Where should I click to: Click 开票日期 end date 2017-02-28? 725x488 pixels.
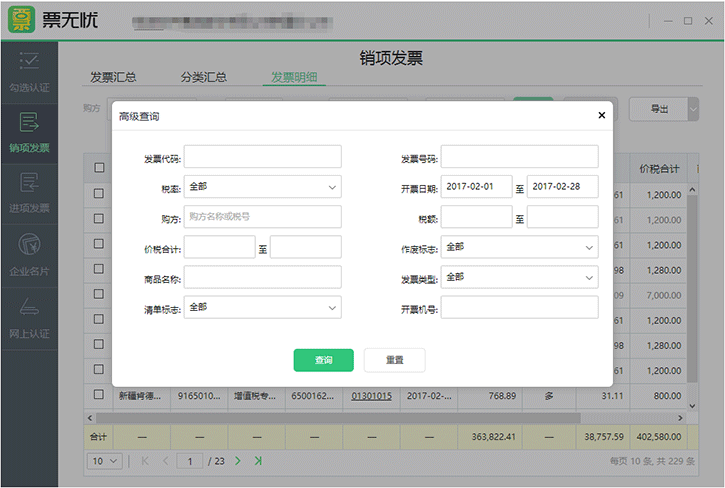pos(563,187)
